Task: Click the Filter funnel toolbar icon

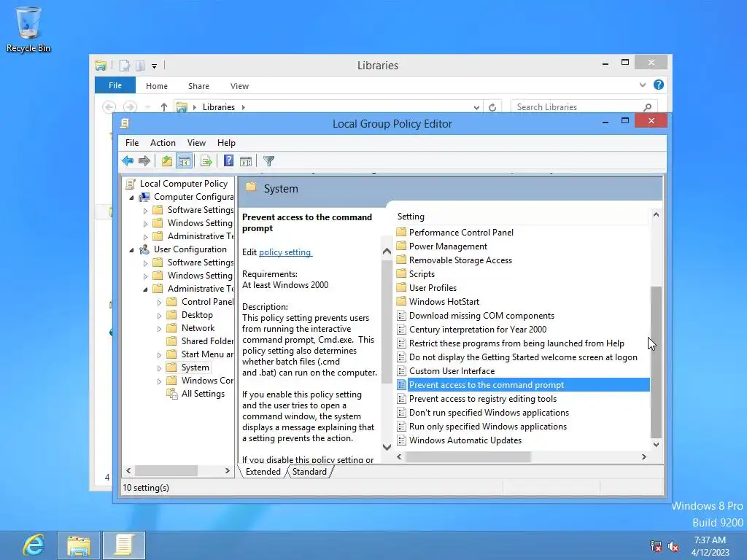Action: [x=268, y=161]
